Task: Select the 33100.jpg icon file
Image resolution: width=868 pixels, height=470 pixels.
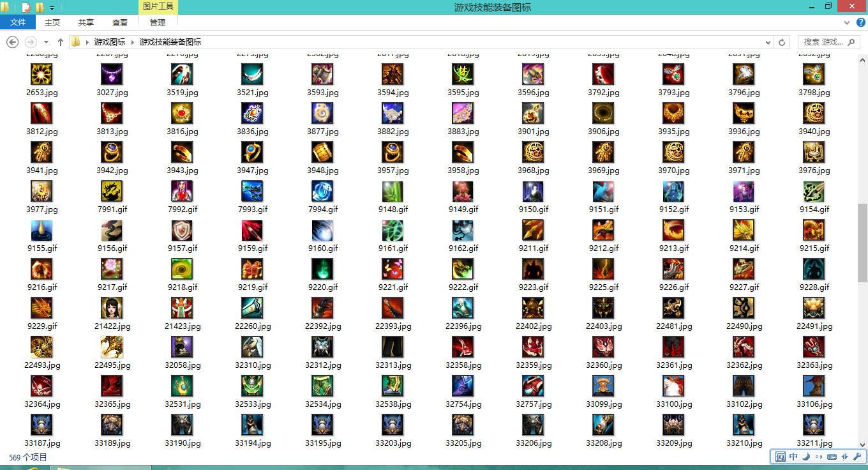Action: click(673, 386)
